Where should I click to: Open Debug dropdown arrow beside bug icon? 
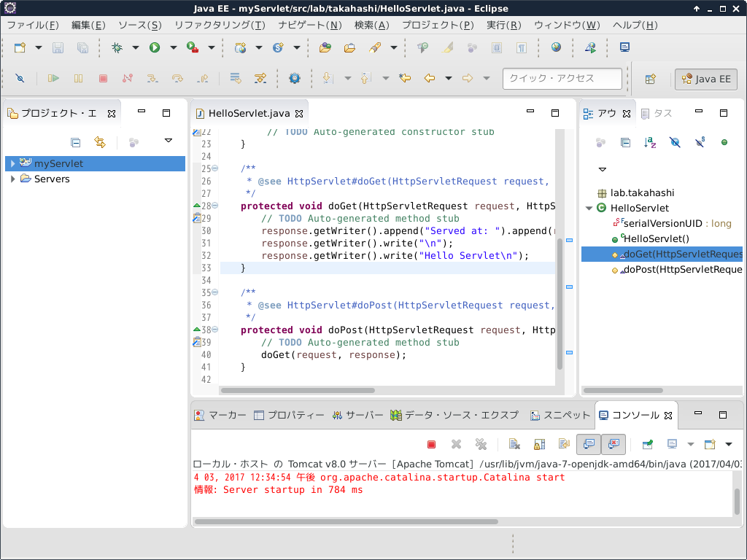point(135,47)
